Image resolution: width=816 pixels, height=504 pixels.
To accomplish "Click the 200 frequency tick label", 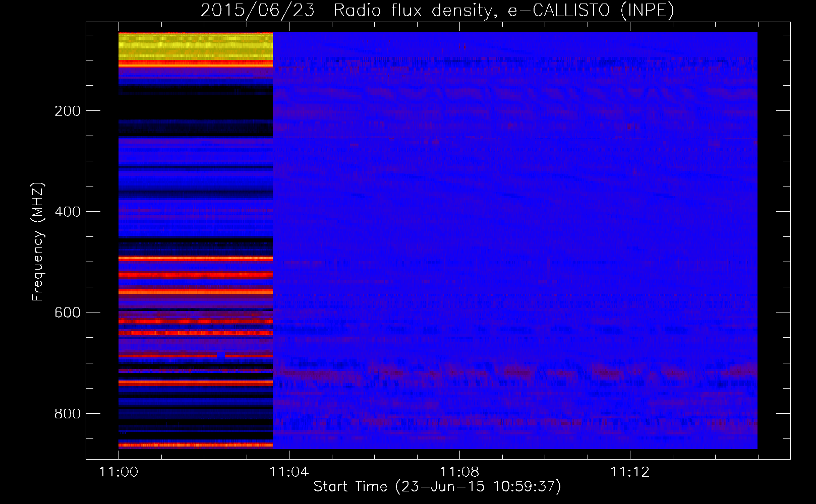I will click(68, 111).
